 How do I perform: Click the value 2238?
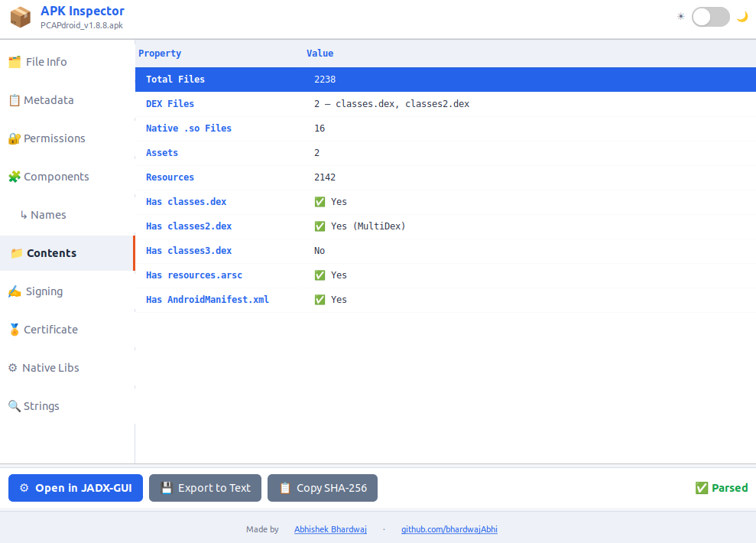(325, 80)
